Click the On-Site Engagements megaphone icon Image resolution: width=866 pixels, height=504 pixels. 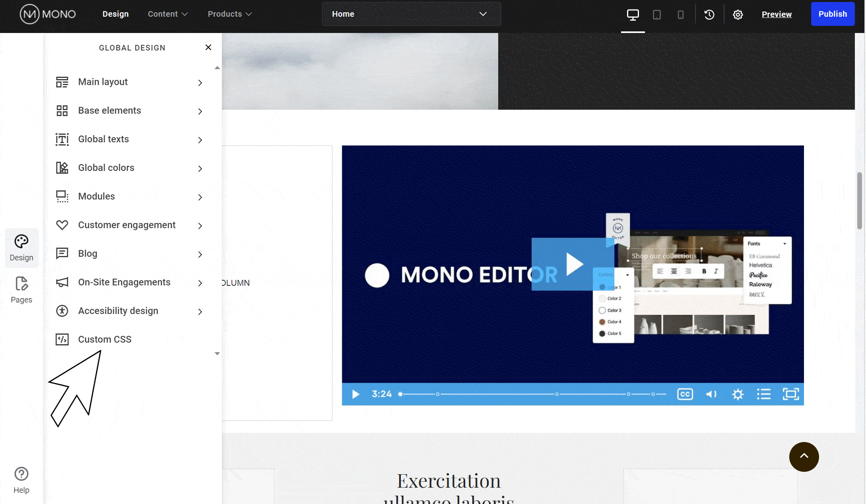(62, 282)
